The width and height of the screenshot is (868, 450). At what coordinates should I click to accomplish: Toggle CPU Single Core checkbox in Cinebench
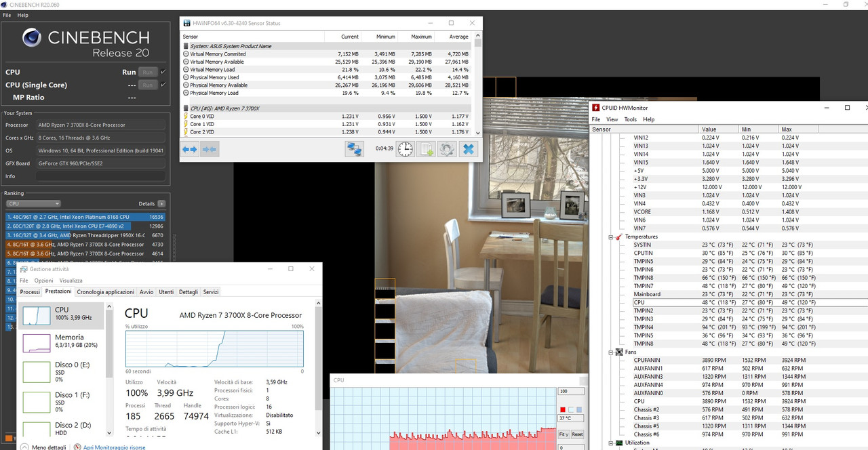pos(163,85)
